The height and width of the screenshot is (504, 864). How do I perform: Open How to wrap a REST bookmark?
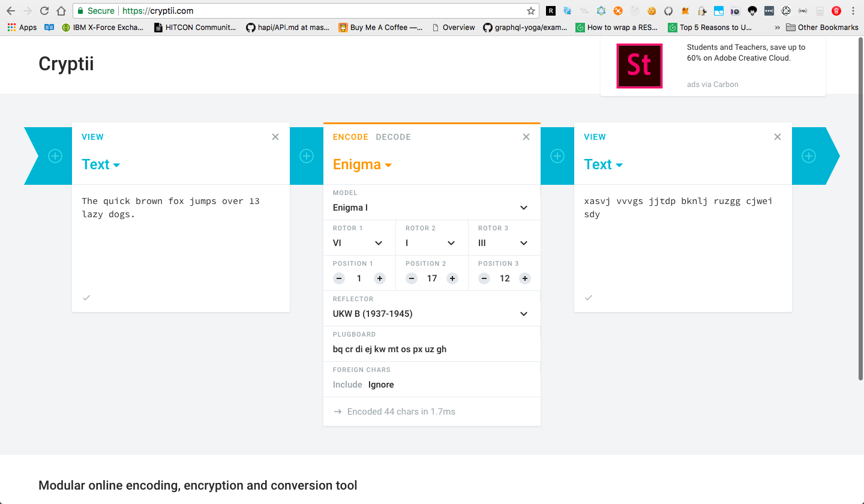tap(617, 27)
